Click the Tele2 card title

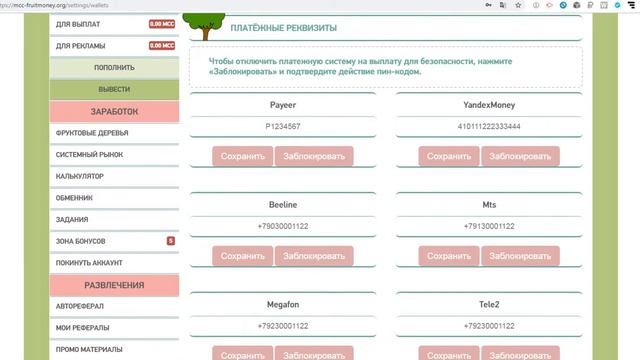point(489,304)
